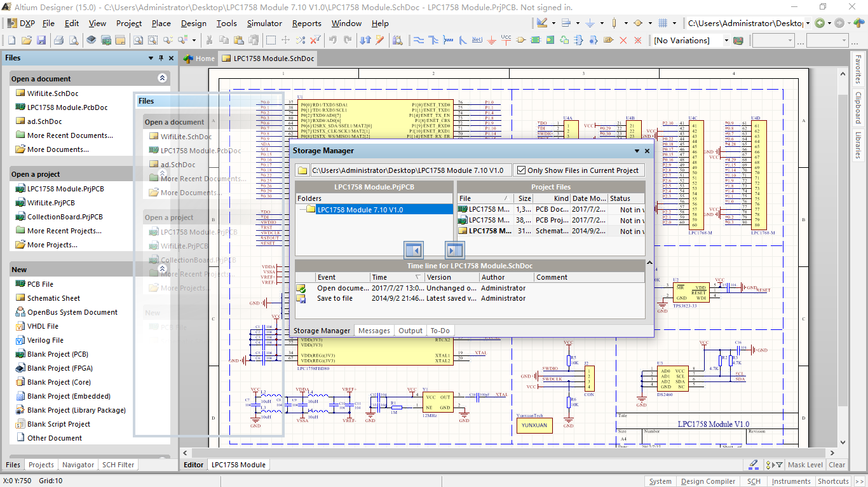This screenshot has height=487, width=868.
Task: Create a new document from the toolbar
Action: click(11, 40)
